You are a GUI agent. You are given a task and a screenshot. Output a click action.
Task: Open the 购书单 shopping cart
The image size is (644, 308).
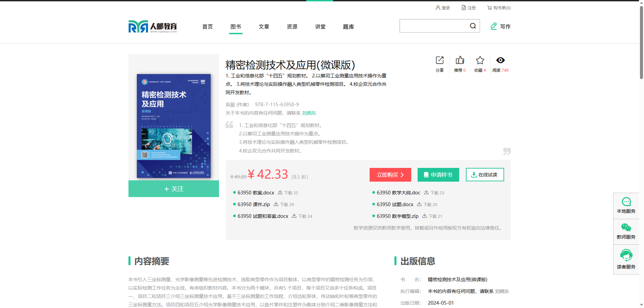coord(499,8)
